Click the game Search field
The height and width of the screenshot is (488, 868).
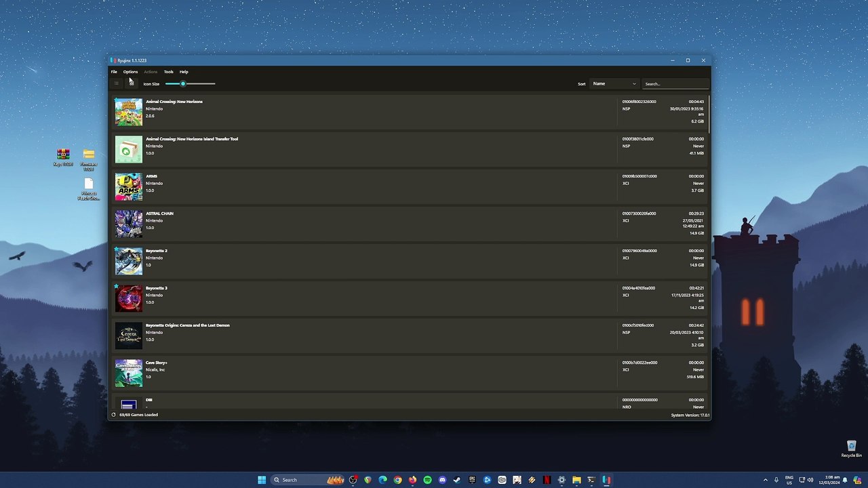tap(675, 84)
